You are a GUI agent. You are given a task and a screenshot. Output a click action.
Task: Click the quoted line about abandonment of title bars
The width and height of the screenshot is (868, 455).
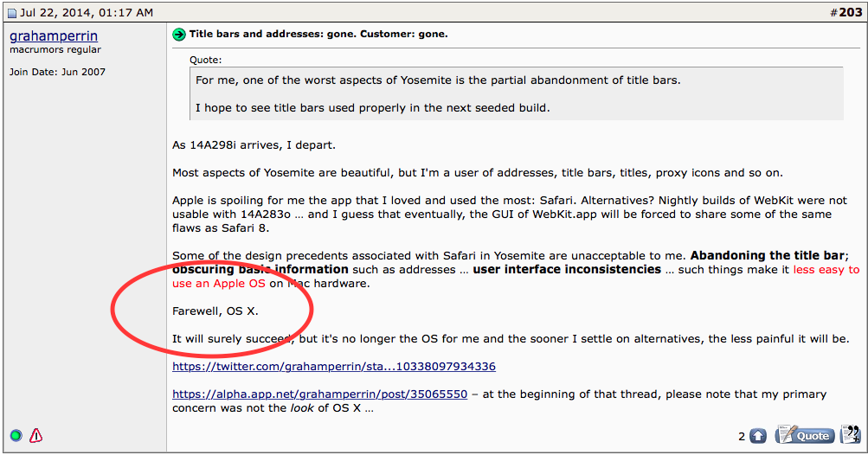click(438, 80)
